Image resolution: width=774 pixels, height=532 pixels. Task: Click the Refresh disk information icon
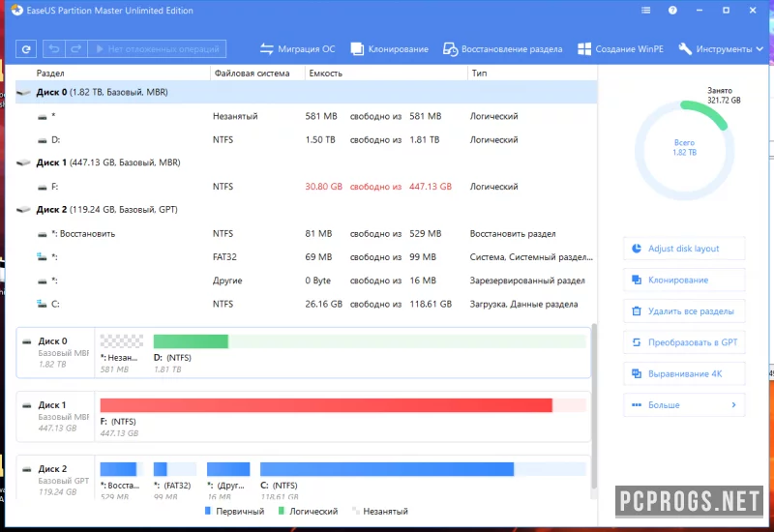tap(26, 49)
